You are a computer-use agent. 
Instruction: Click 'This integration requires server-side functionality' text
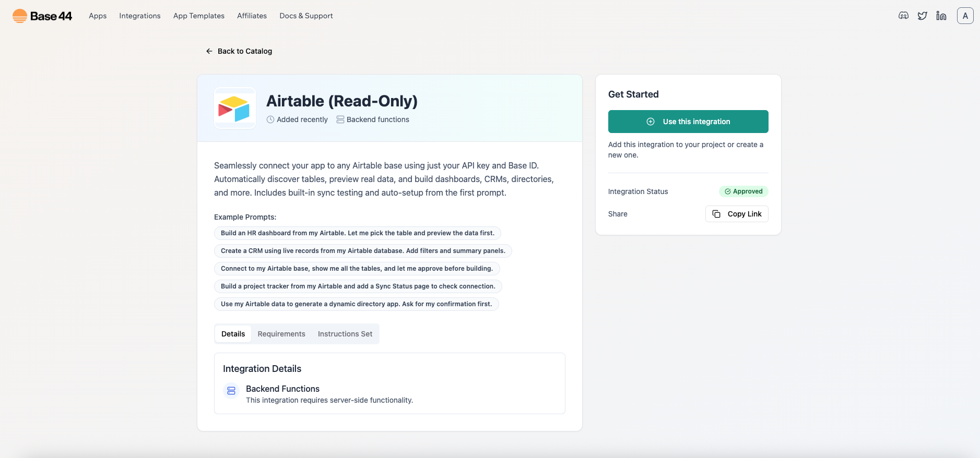pos(329,400)
